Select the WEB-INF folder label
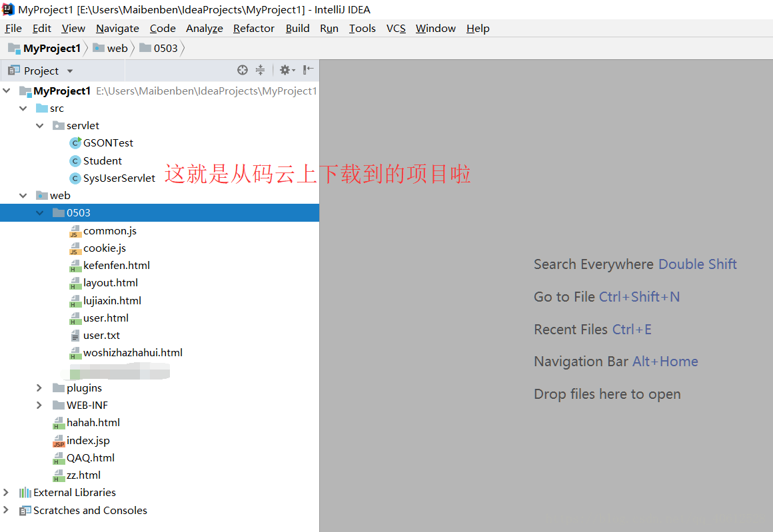 tap(87, 405)
